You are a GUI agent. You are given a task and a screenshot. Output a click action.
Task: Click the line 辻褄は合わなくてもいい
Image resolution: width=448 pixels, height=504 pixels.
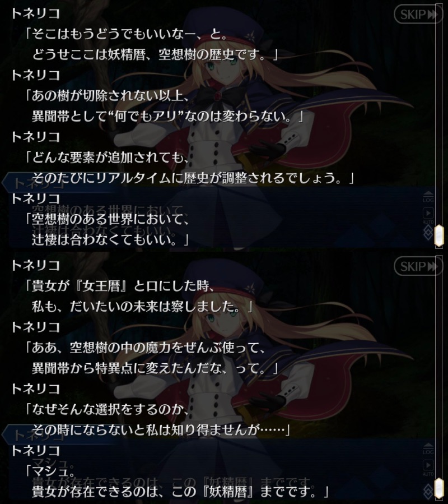[110, 239]
